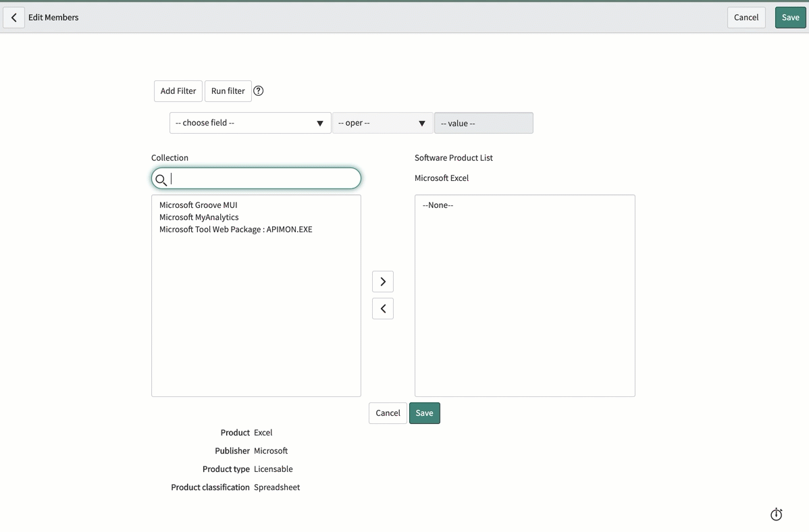The width and height of the screenshot is (809, 532).
Task: Open the filter help question mark icon
Action: (x=259, y=91)
